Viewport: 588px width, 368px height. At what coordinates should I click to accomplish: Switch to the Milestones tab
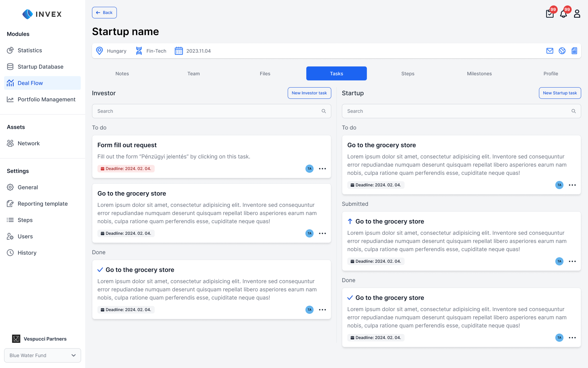tap(479, 74)
